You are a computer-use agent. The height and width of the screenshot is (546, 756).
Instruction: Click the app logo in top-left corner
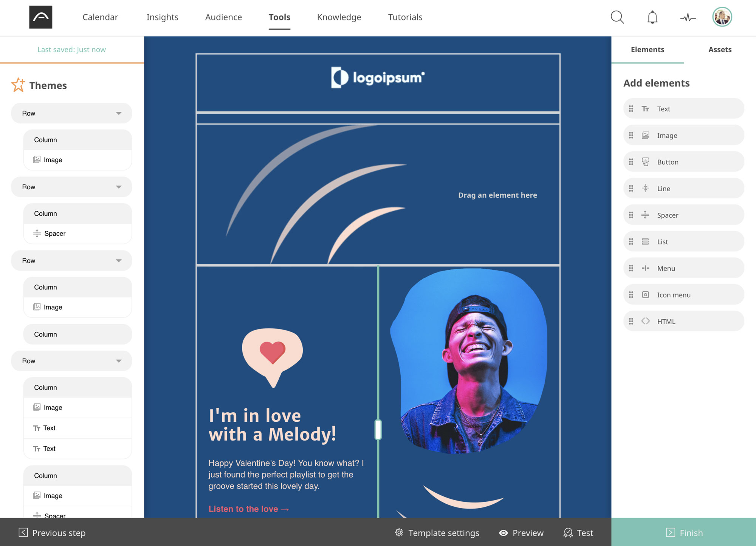click(x=41, y=17)
